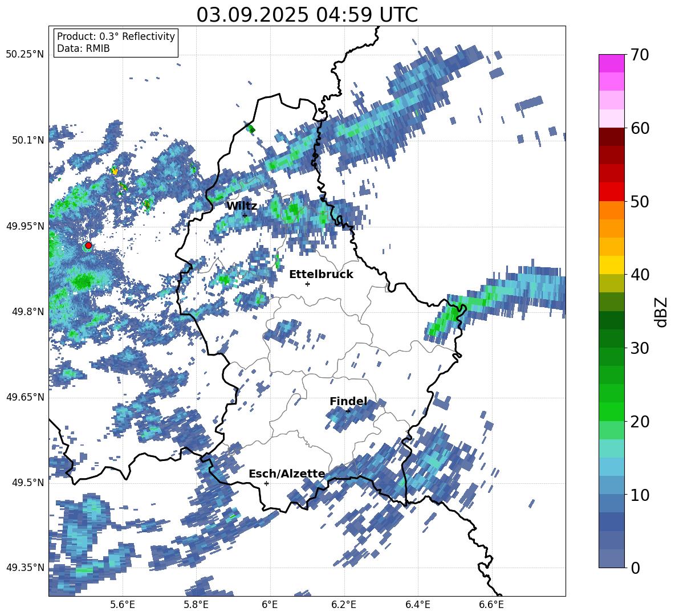675x616 pixels.
Task: Click the colorbar 40 tick label
Action: (640, 275)
